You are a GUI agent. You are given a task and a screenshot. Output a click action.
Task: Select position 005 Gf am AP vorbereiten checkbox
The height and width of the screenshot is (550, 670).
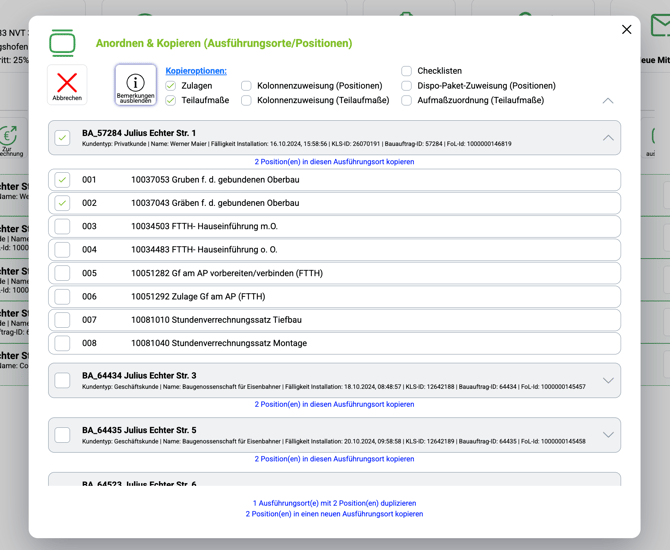(63, 273)
